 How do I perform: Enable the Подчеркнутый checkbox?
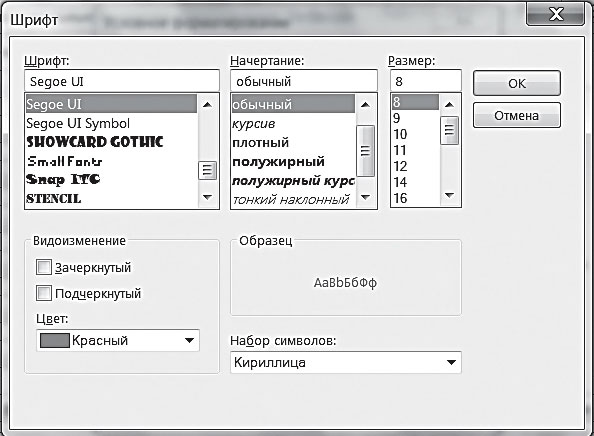pos(44,293)
